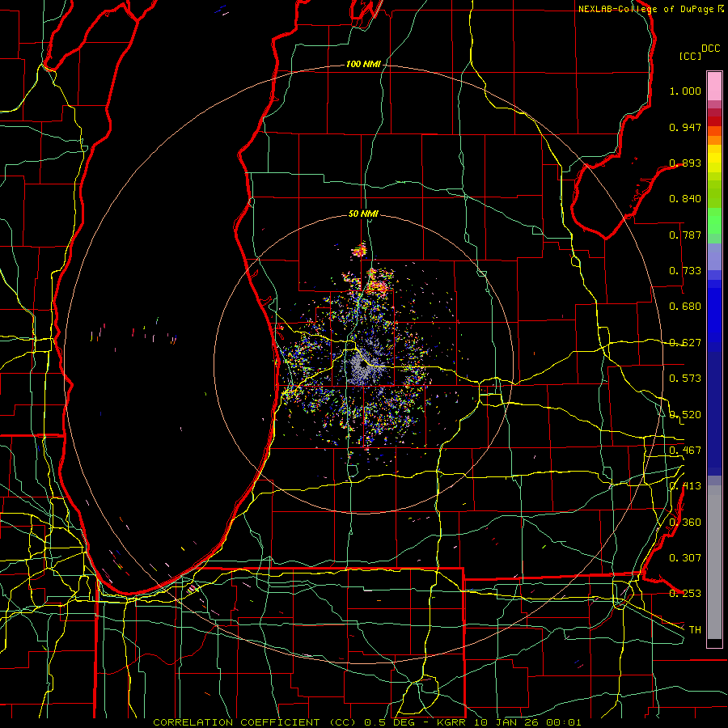Select the 0.947 legend value
The height and width of the screenshot is (728, 728).
click(685, 127)
